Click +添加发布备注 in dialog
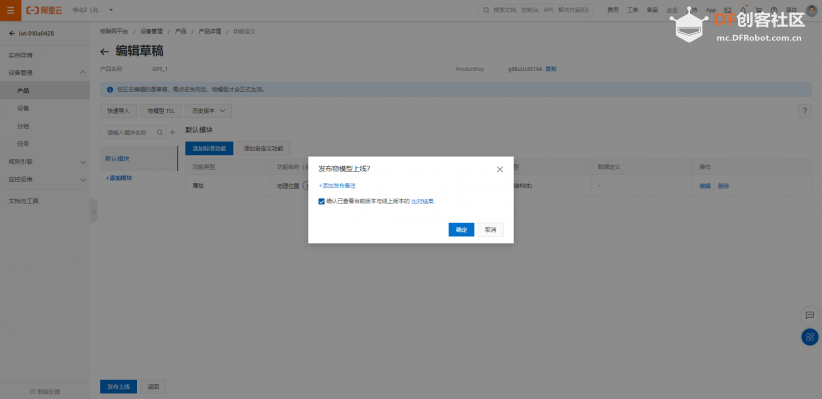 tap(337, 186)
